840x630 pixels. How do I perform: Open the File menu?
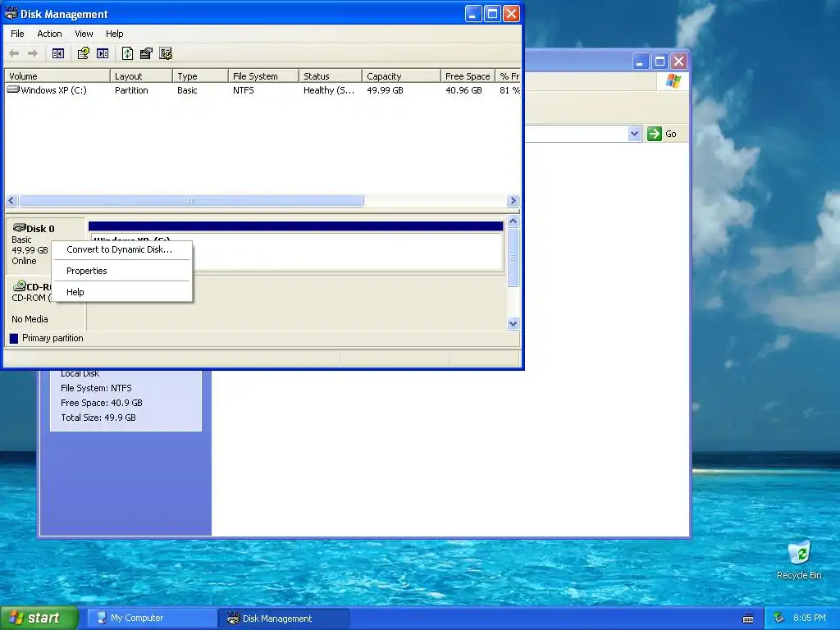point(17,34)
